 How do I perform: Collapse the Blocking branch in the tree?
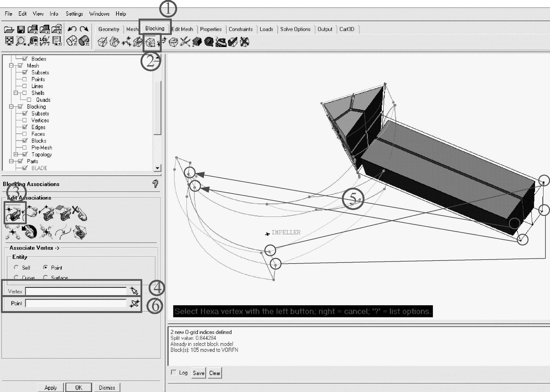pos(11,107)
